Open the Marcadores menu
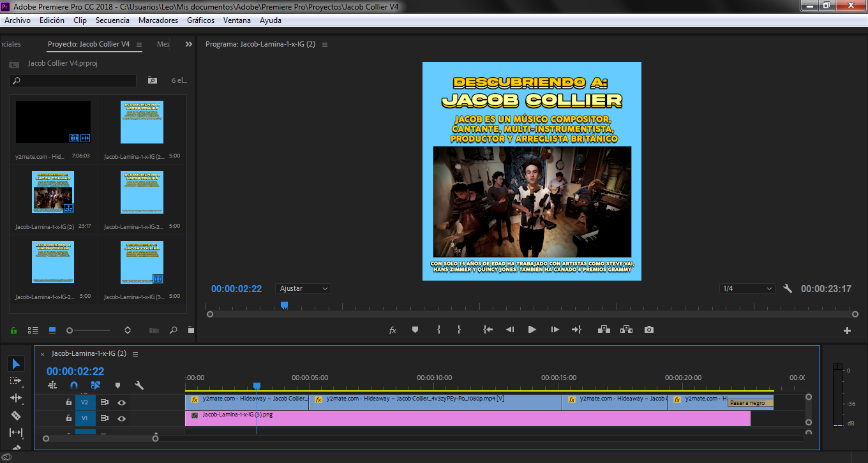 (x=158, y=20)
